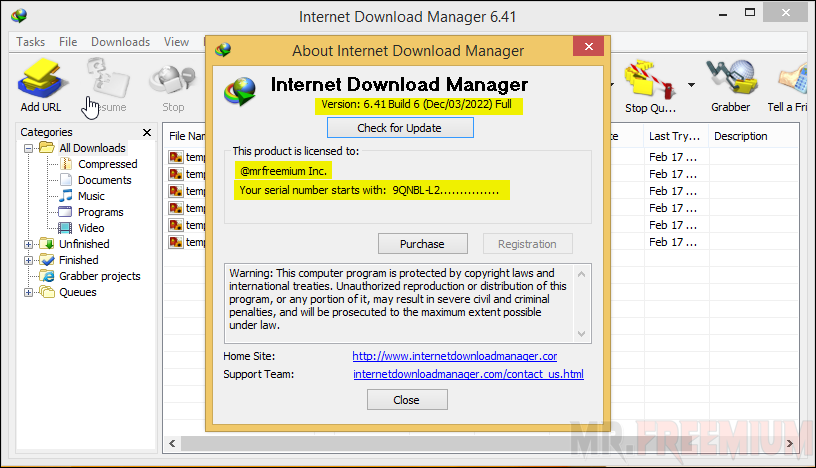Expand the Unfinished tree node
816x468 pixels.
click(x=29, y=244)
